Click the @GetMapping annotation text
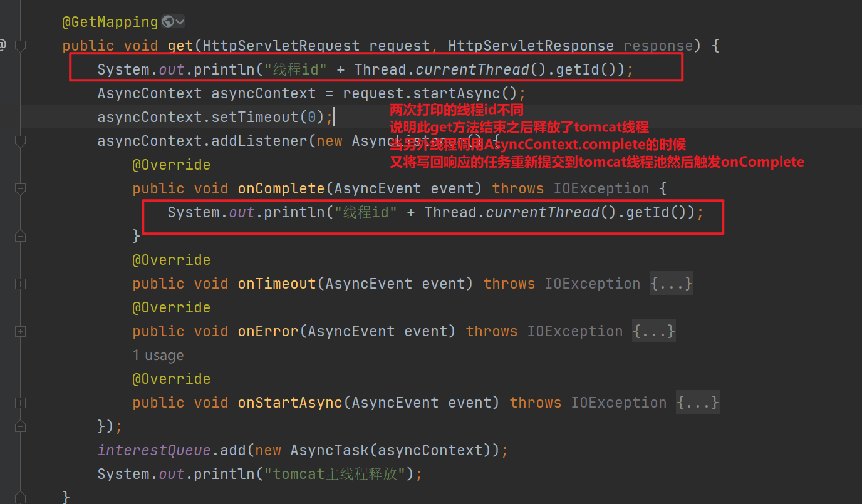Viewport: 862px width, 504px height. tap(110, 22)
